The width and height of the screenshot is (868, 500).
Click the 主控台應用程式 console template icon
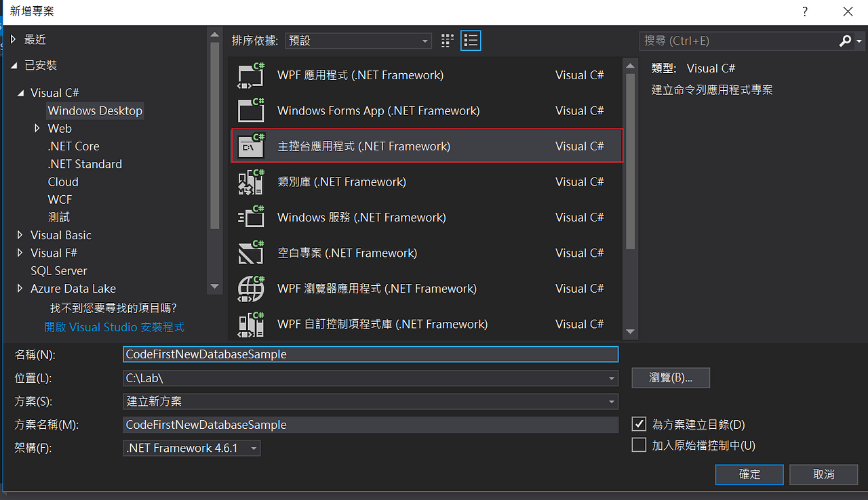coord(251,146)
